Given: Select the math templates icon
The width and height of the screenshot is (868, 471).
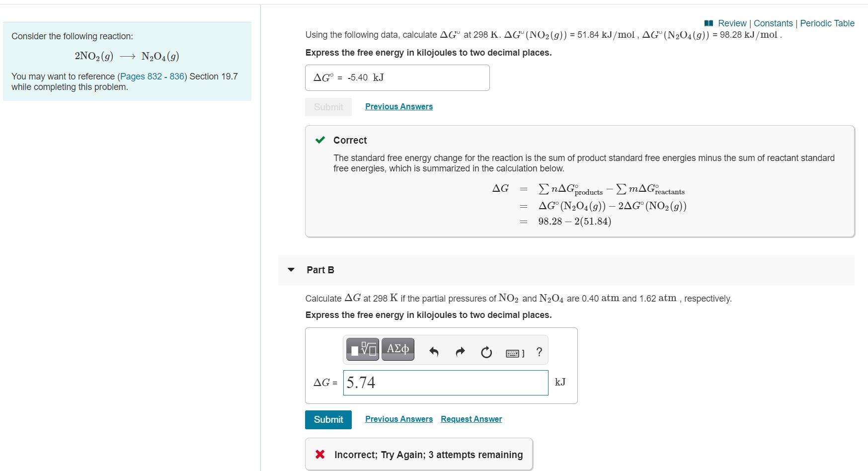Looking at the screenshot, I should click(363, 349).
